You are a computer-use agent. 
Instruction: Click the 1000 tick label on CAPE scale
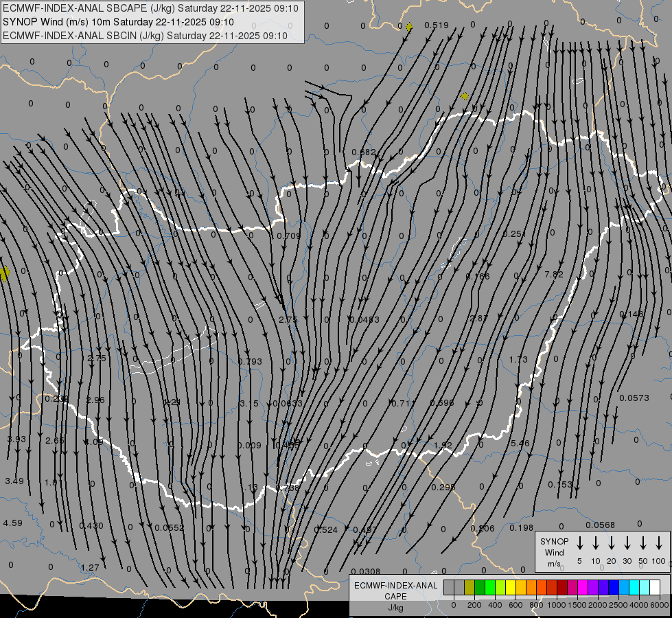click(x=556, y=605)
